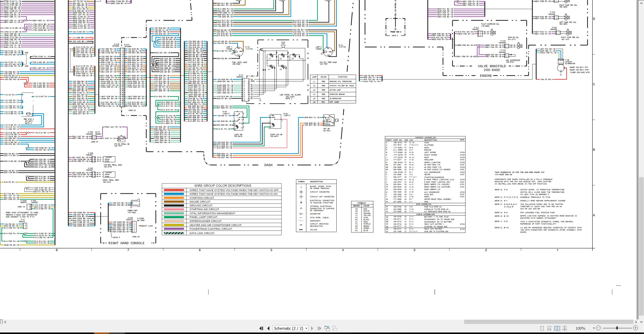The image size is (644, 334).
Task: Click the 'PANEL LAMP CIRCUIT.' legend row
Action: click(222, 217)
